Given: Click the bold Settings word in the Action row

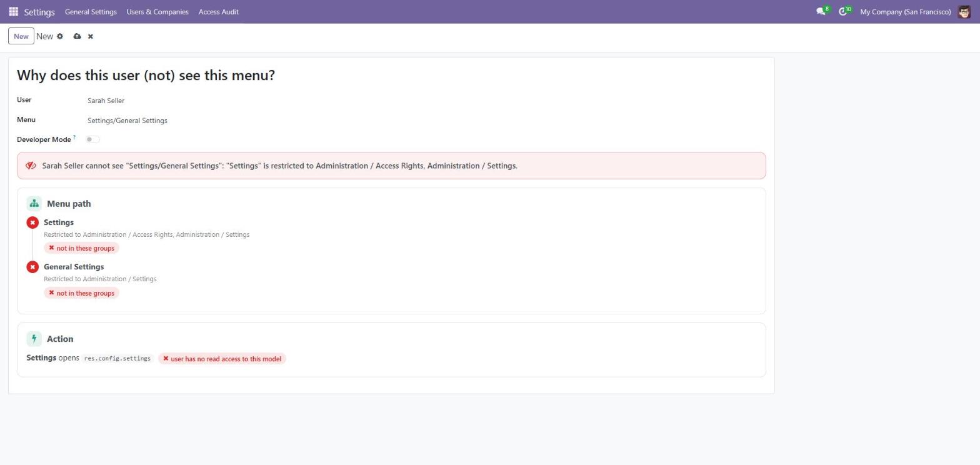Looking at the screenshot, I should coord(41,358).
